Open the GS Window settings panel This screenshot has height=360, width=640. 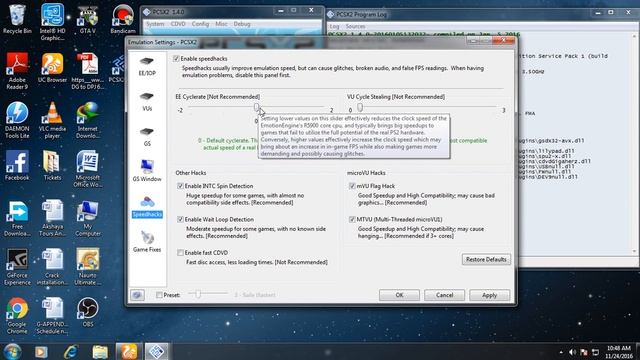click(147, 171)
